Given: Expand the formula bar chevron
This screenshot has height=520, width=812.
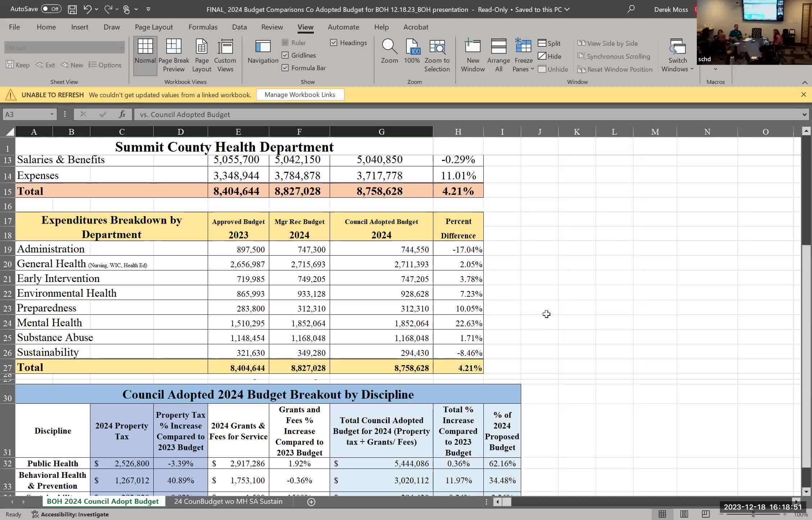Looking at the screenshot, I should [x=804, y=115].
